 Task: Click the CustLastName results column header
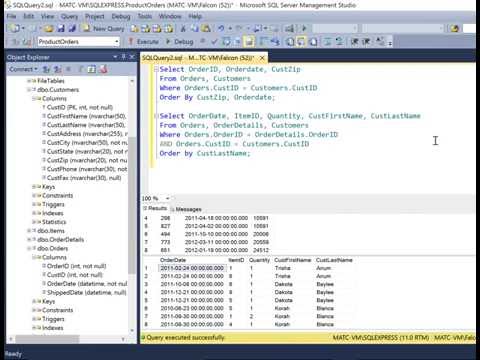[334, 260]
